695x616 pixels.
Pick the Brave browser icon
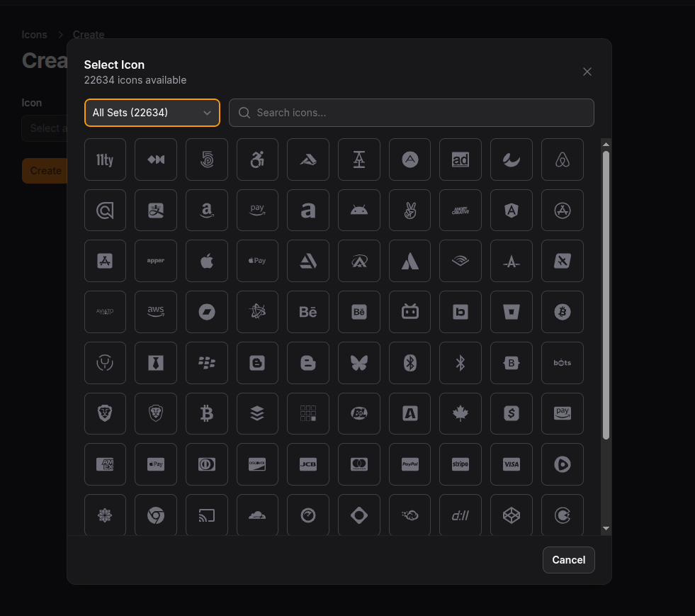click(105, 413)
